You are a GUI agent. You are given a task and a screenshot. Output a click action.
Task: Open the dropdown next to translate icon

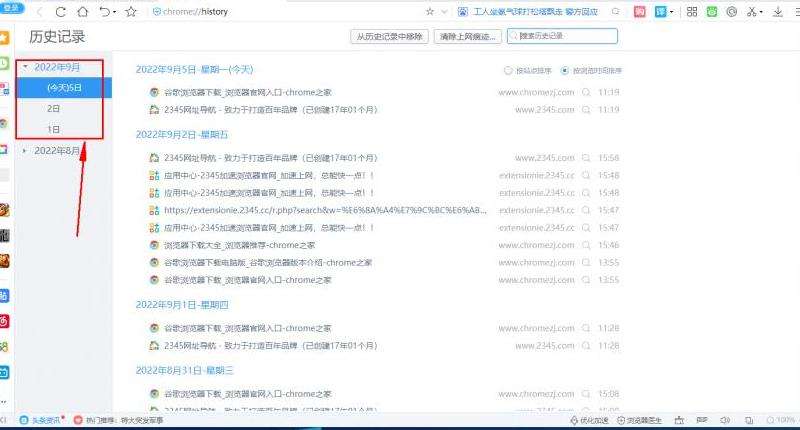tap(671, 12)
